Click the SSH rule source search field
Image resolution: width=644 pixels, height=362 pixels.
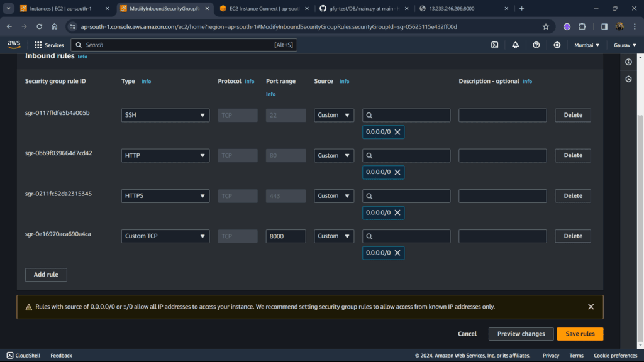[x=406, y=115]
